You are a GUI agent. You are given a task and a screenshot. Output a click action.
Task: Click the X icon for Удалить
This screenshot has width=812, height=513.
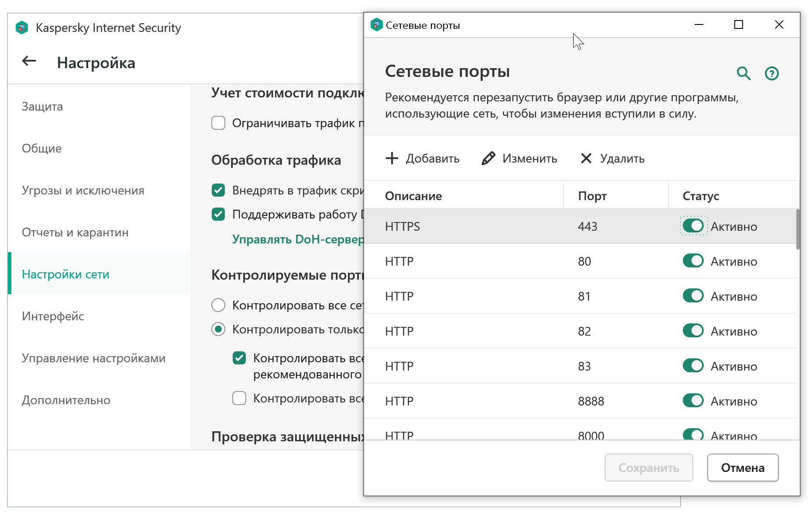pos(586,158)
